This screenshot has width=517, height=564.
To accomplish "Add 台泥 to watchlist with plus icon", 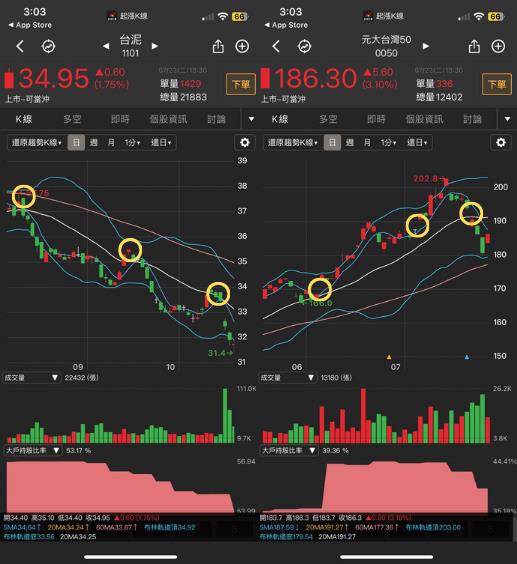I will 242,46.
